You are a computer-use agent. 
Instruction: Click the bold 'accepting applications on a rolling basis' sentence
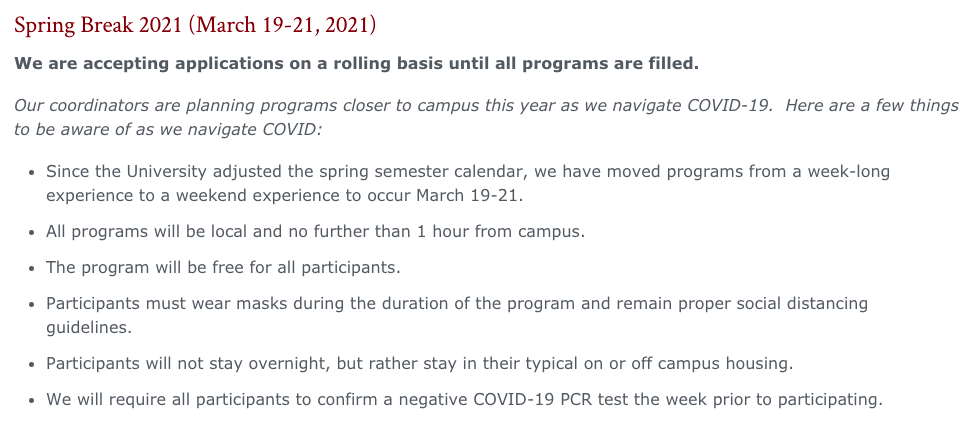[x=357, y=64]
